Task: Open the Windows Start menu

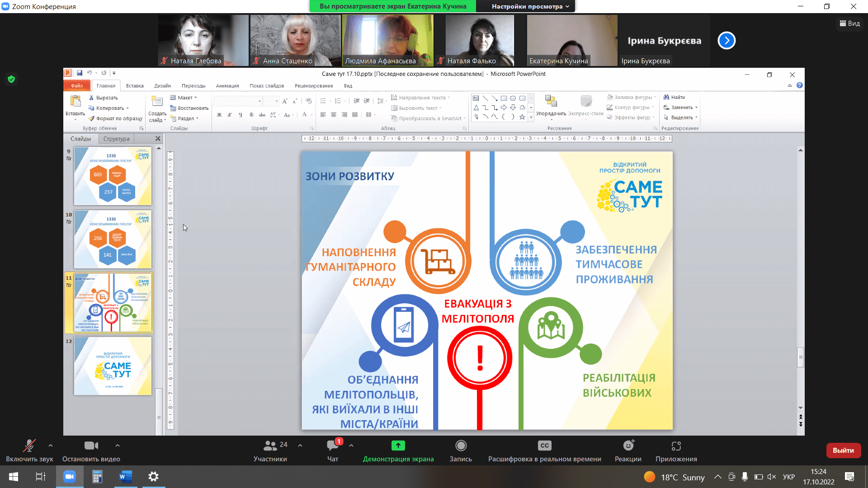Action: click(x=14, y=477)
